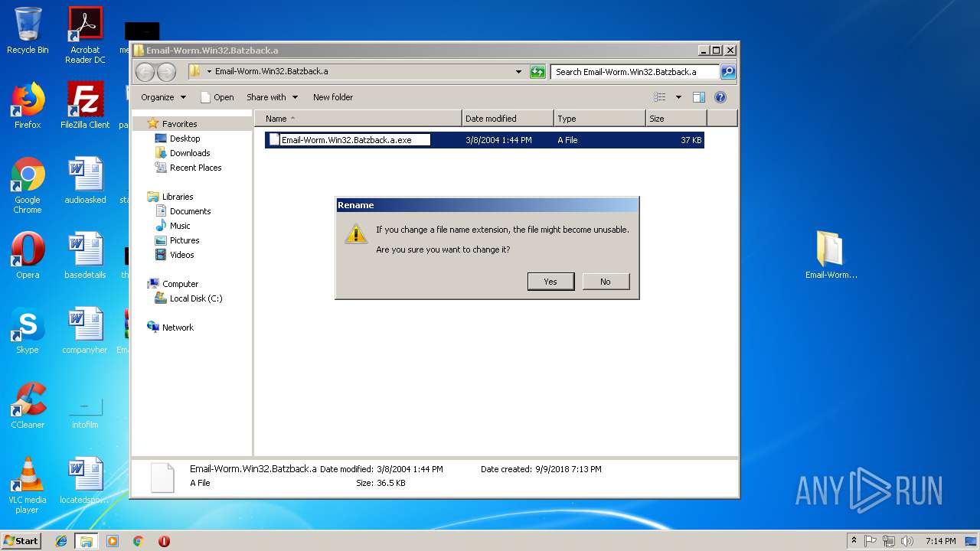
Task: Open the audioasked Word document
Action: pyautogui.click(x=85, y=181)
